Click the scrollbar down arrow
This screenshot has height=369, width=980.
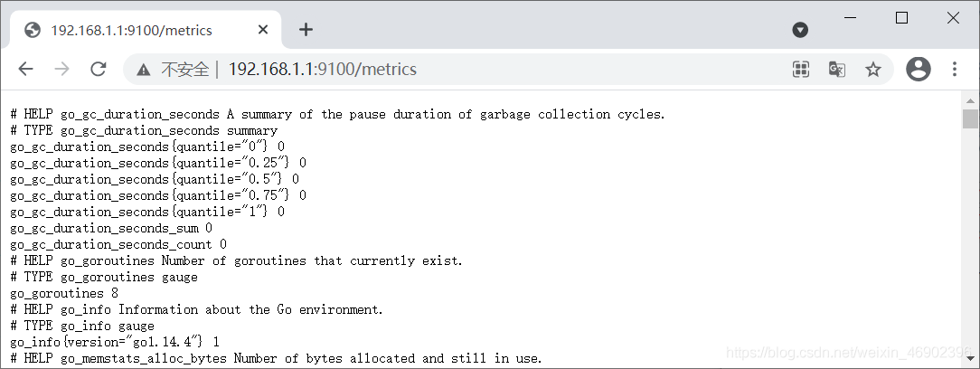[970, 358]
